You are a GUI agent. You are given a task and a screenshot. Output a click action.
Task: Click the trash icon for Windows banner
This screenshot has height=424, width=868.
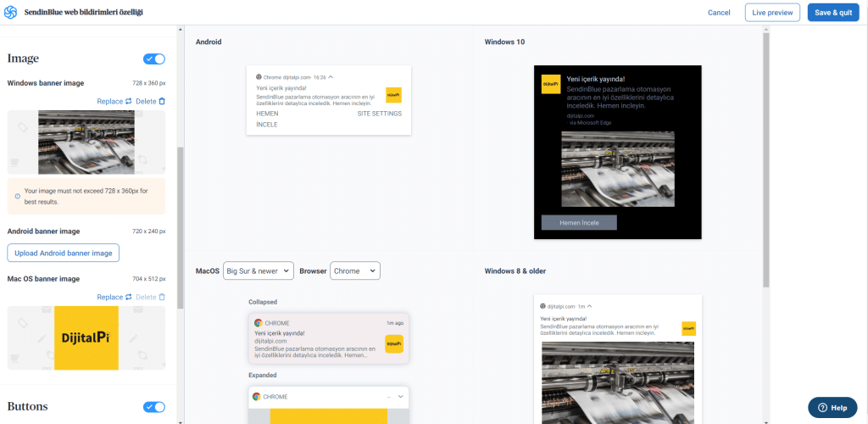pyautogui.click(x=162, y=101)
